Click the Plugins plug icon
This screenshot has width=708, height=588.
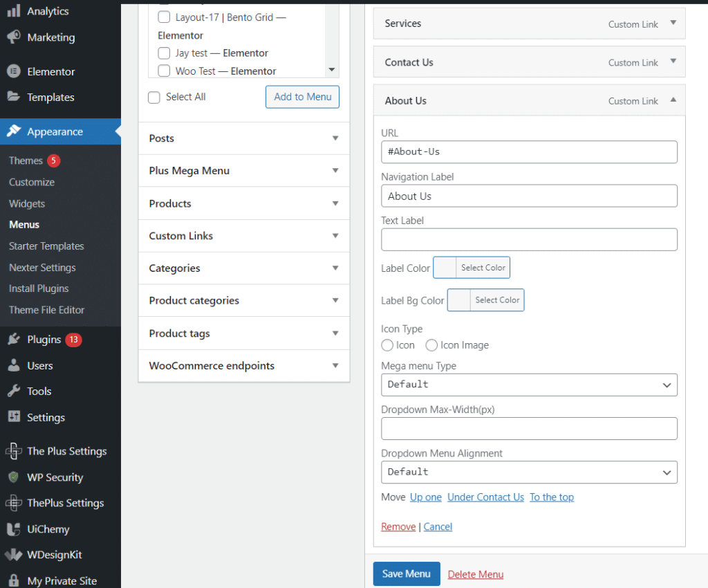[14, 339]
